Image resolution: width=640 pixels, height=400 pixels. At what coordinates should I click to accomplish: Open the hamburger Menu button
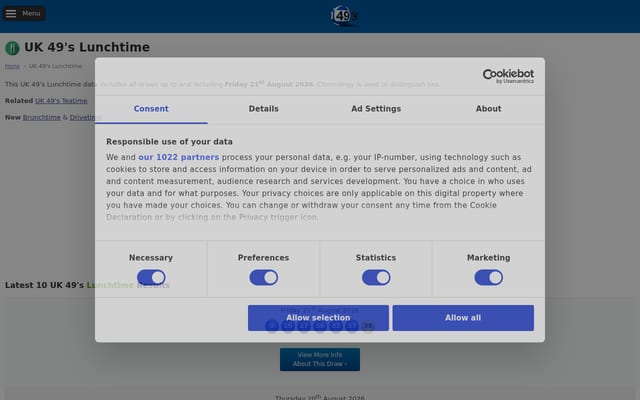point(24,13)
